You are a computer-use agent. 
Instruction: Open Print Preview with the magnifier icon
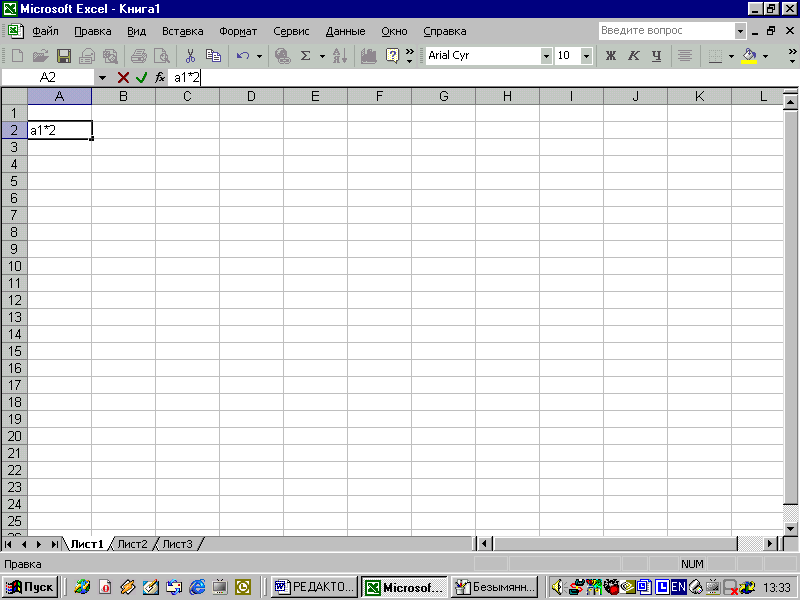pyautogui.click(x=161, y=55)
